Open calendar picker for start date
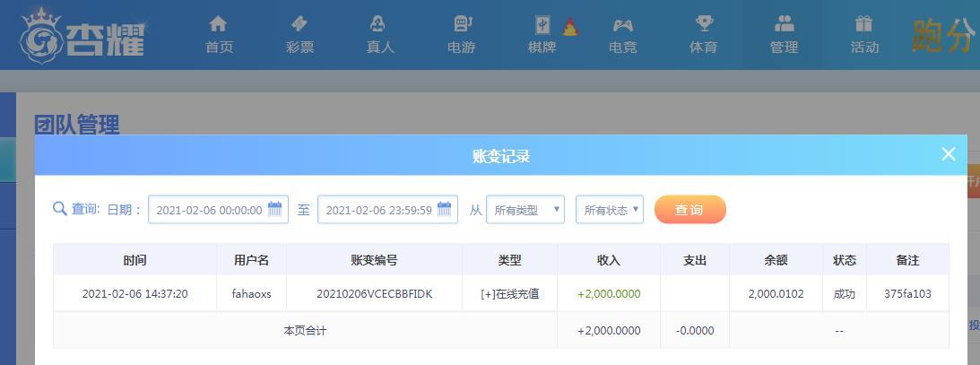 coord(275,209)
